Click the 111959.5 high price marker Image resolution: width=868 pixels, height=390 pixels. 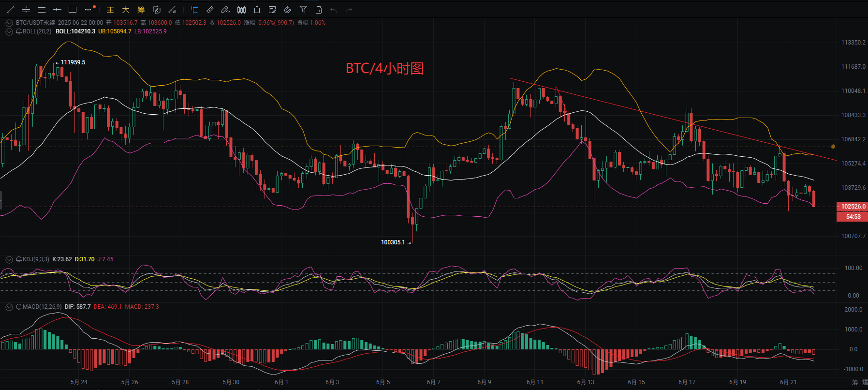tap(73, 62)
